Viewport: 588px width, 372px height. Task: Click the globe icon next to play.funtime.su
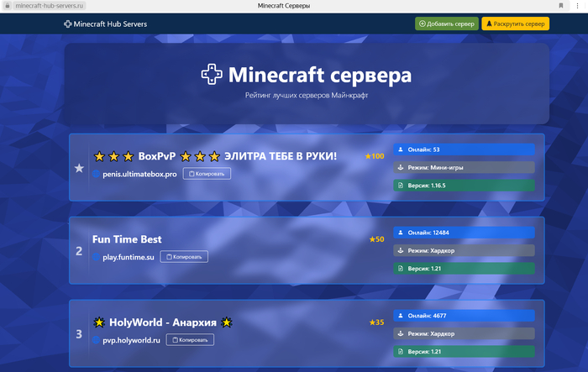point(96,257)
